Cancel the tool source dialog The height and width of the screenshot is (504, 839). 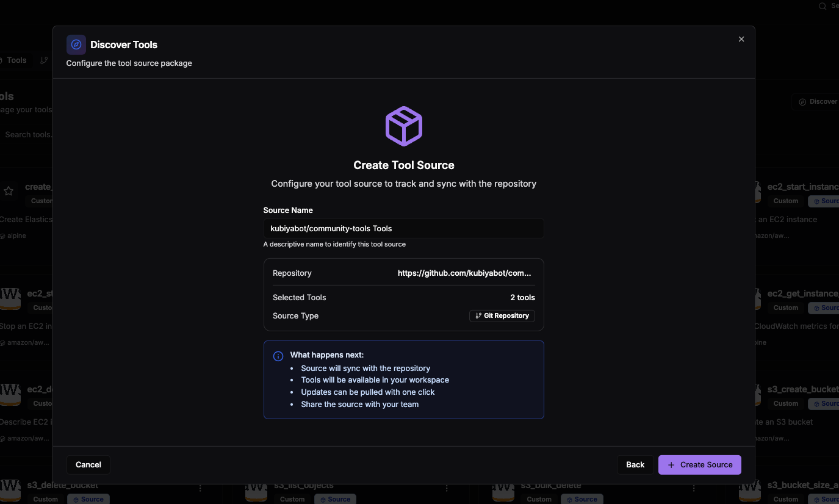click(88, 465)
